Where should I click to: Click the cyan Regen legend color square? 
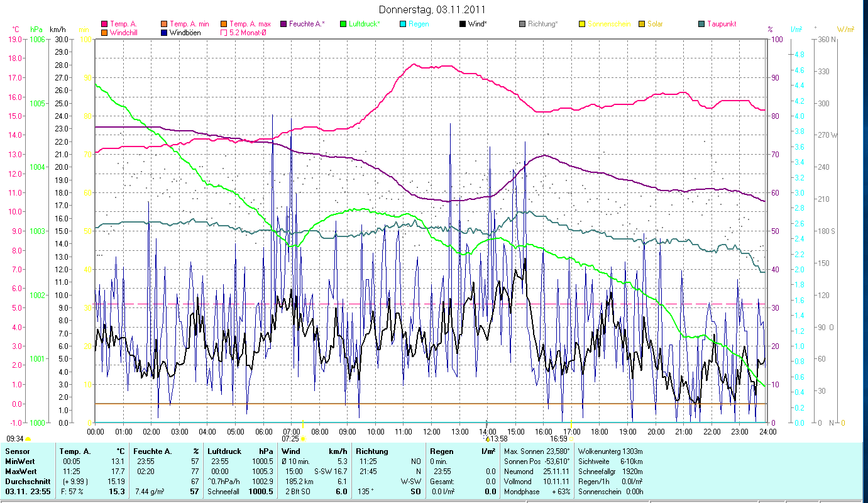(x=403, y=24)
